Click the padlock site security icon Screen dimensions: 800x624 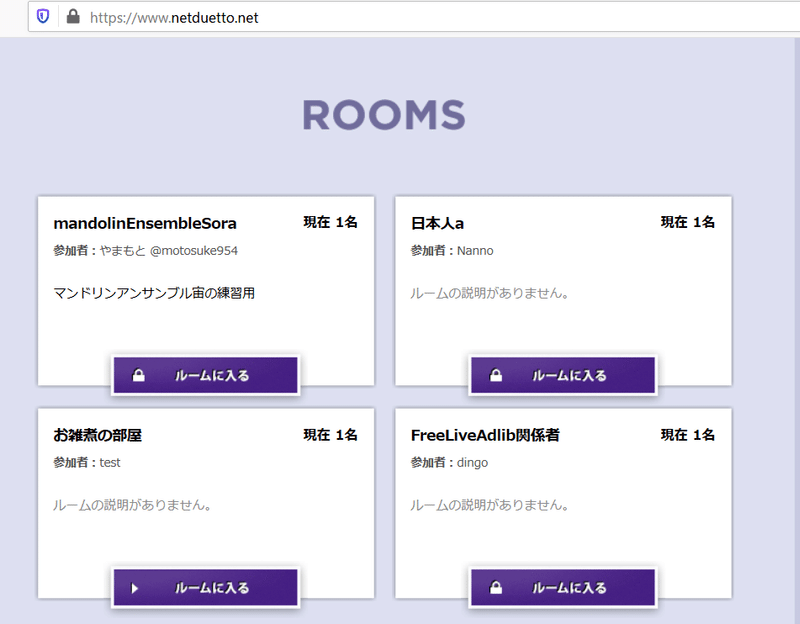click(x=73, y=17)
